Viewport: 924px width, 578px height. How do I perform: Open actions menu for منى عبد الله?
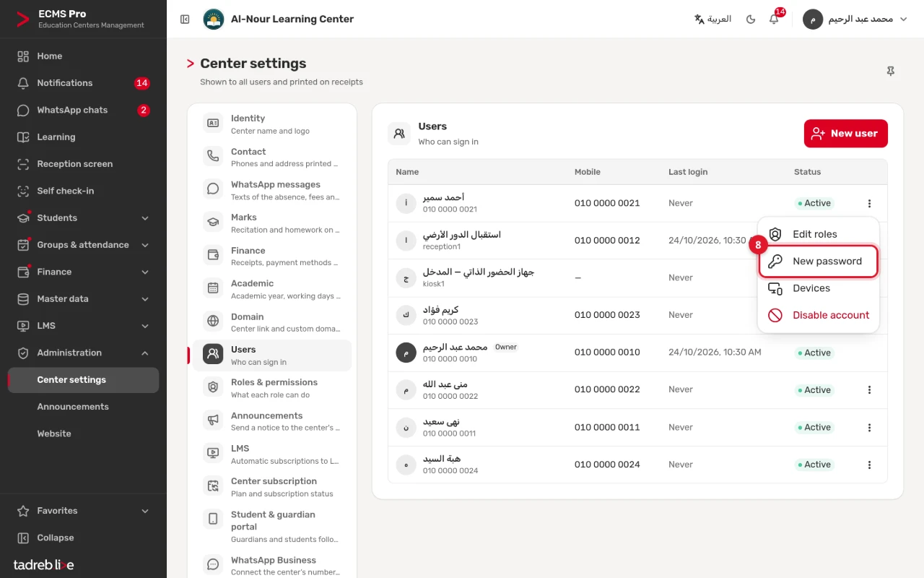[x=869, y=390]
